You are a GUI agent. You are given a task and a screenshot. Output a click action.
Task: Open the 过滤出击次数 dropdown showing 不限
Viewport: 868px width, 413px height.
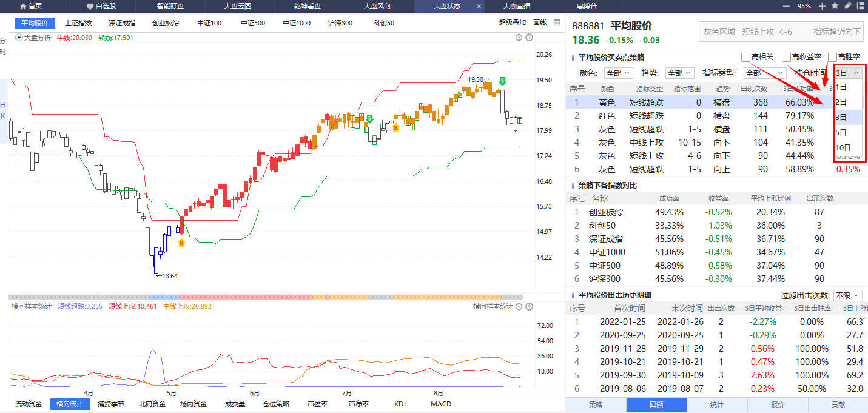[847, 295]
